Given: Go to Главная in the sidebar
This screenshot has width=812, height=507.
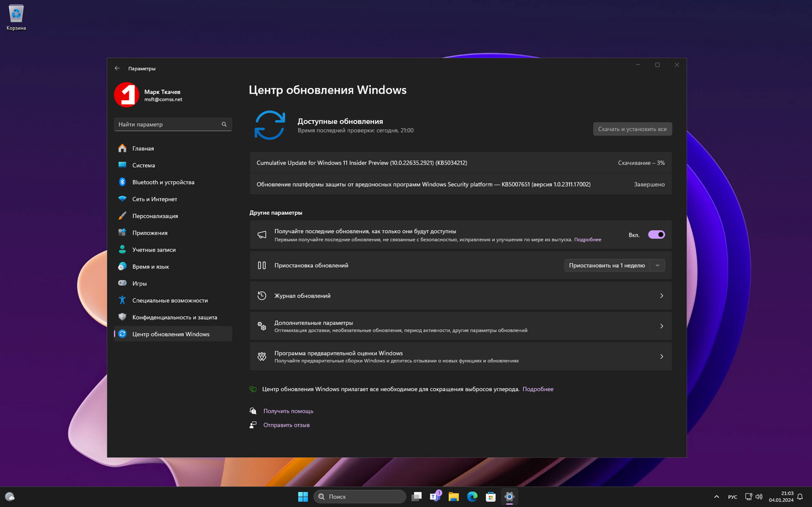Looking at the screenshot, I should pos(173,148).
